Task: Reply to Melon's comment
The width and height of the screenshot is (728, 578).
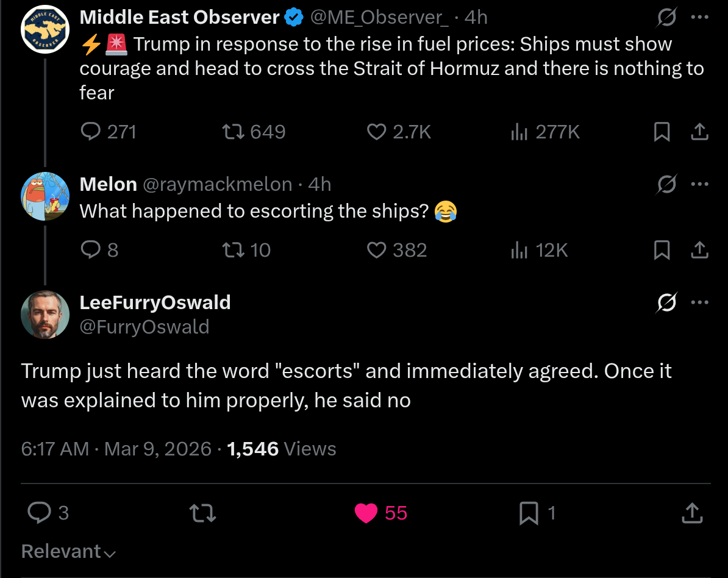Action: point(99,250)
